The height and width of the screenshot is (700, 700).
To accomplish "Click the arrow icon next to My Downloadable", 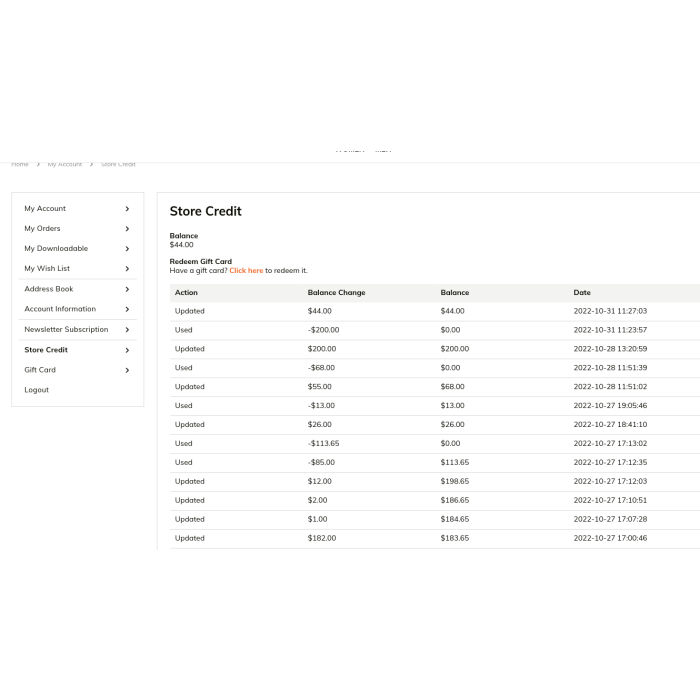I will [x=127, y=249].
